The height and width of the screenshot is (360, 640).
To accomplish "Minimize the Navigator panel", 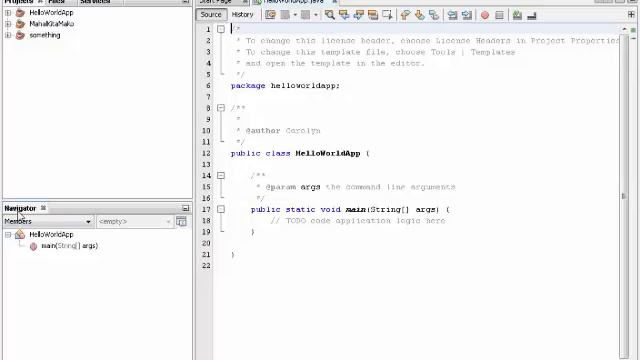I will (185, 208).
